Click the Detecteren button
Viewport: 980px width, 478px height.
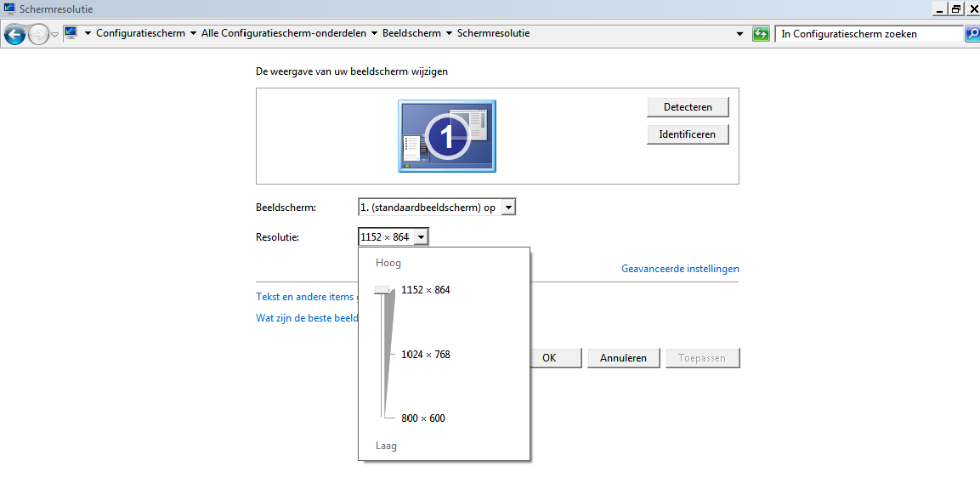pyautogui.click(x=688, y=107)
